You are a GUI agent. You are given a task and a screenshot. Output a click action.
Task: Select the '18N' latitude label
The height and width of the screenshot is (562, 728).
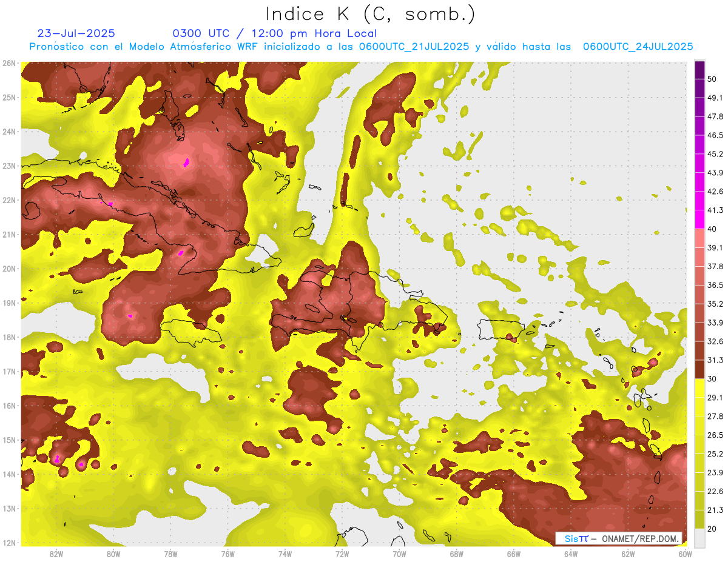click(x=9, y=337)
